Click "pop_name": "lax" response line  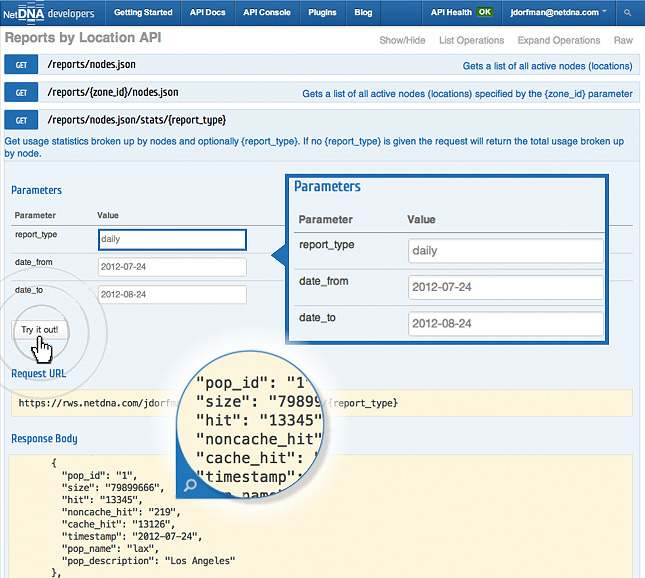[x=110, y=548]
